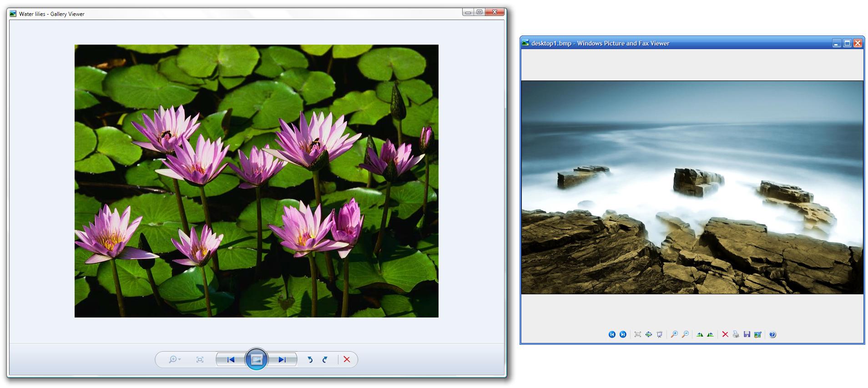Zoom out with the magnifier minus icon

coord(685,334)
